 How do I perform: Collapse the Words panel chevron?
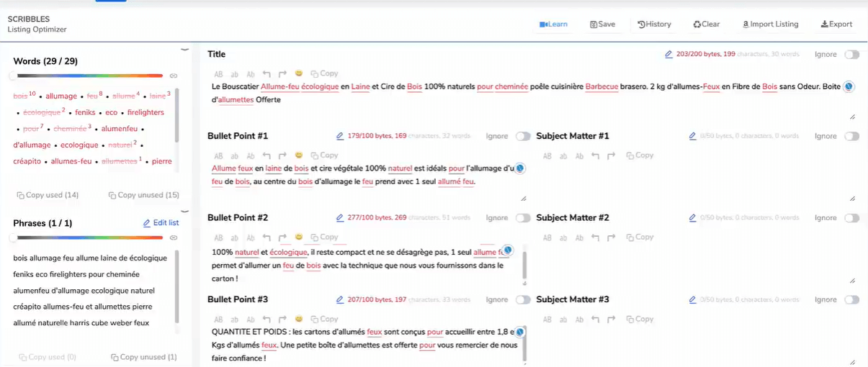coord(185,50)
